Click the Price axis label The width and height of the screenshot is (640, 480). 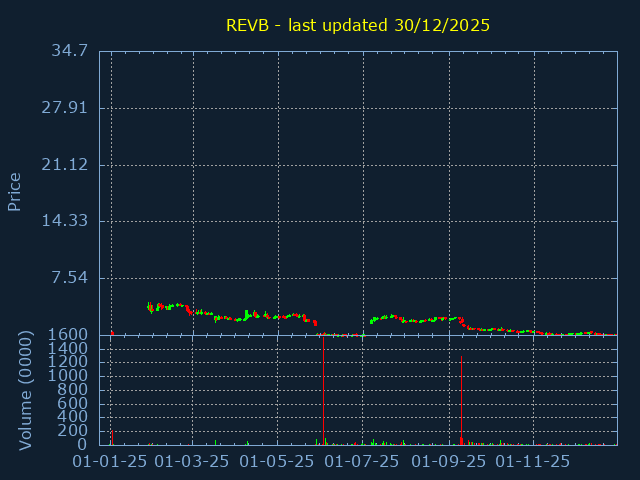pyautogui.click(x=15, y=191)
